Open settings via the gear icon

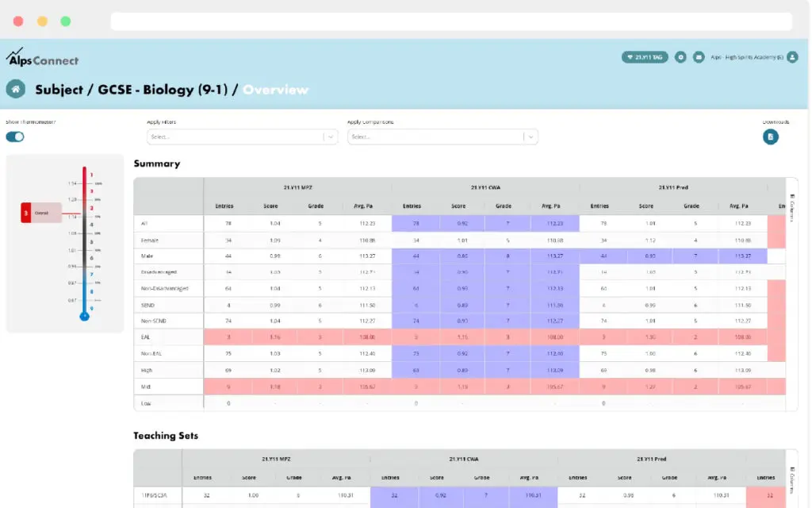coord(680,57)
